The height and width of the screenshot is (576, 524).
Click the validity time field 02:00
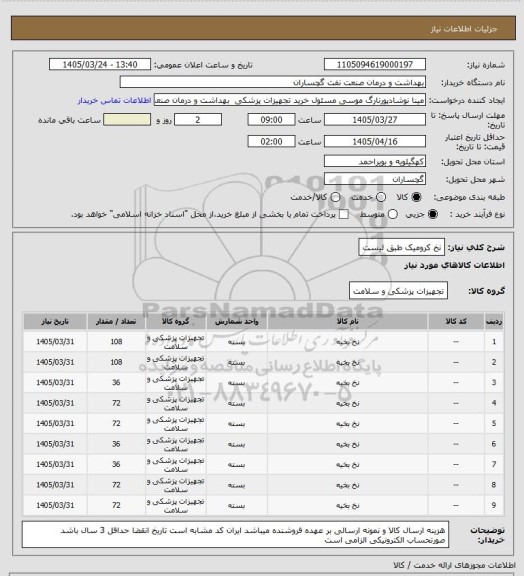click(271, 141)
